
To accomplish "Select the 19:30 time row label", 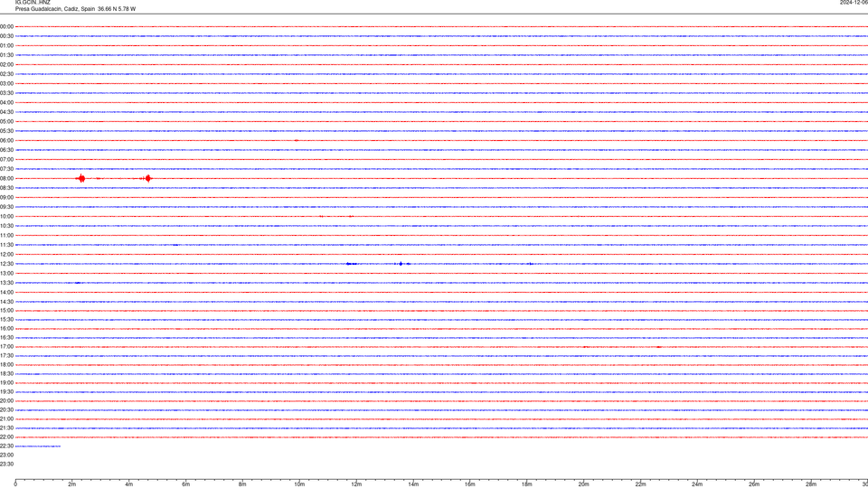I will click(x=6, y=391).
